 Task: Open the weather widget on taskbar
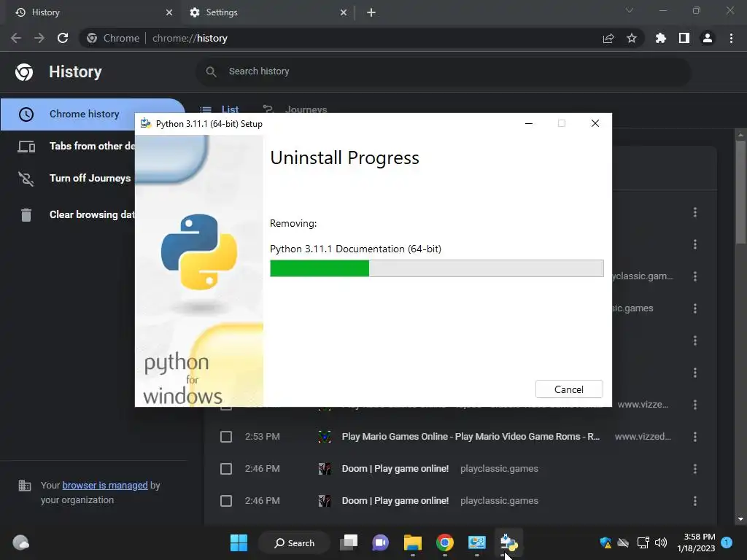click(20, 542)
